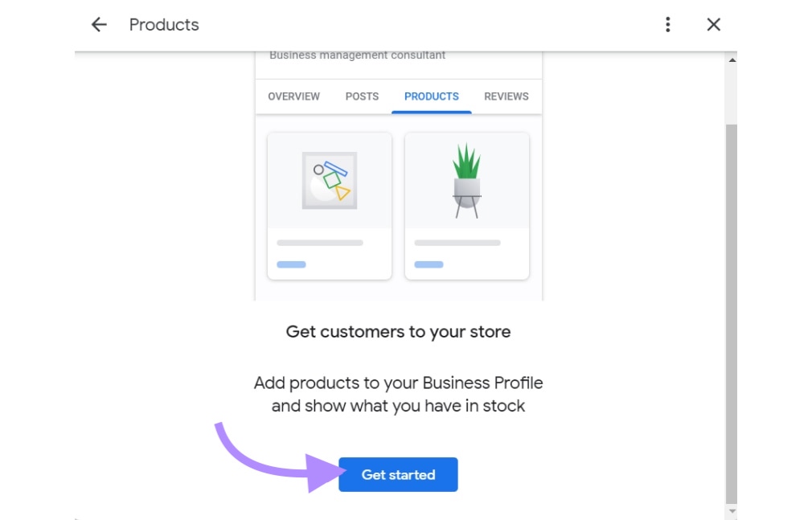Click the Get started button
Image resolution: width=812 pixels, height=520 pixels.
coord(398,474)
